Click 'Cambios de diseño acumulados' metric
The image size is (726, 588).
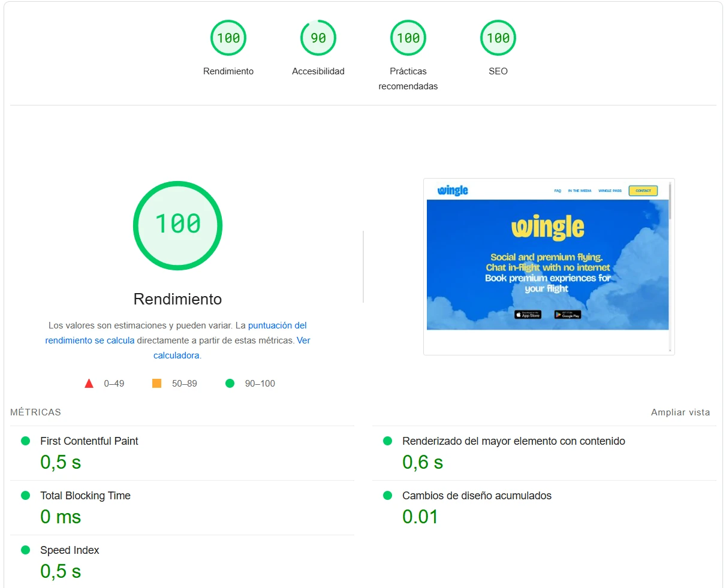click(x=477, y=496)
